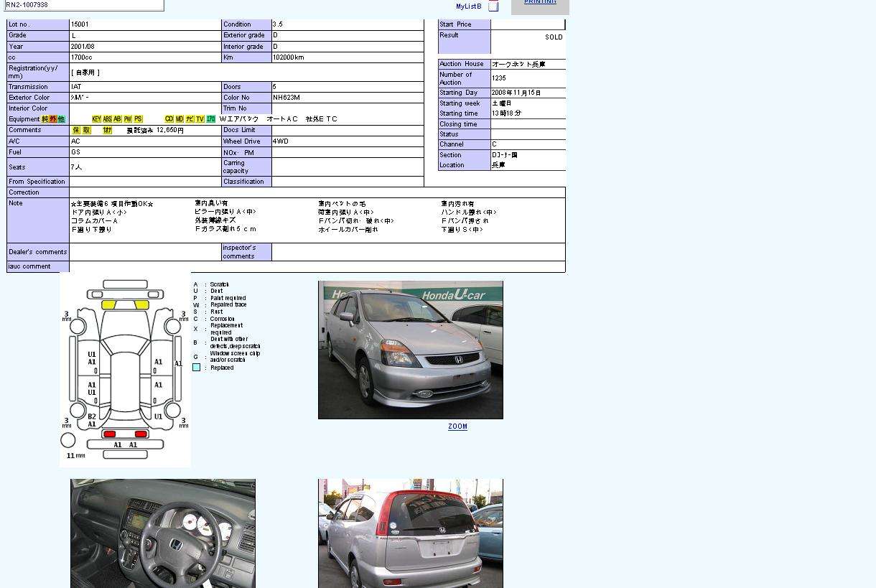Click the Carring capacity label
Viewport: 876px width, 588px height.
click(236, 167)
